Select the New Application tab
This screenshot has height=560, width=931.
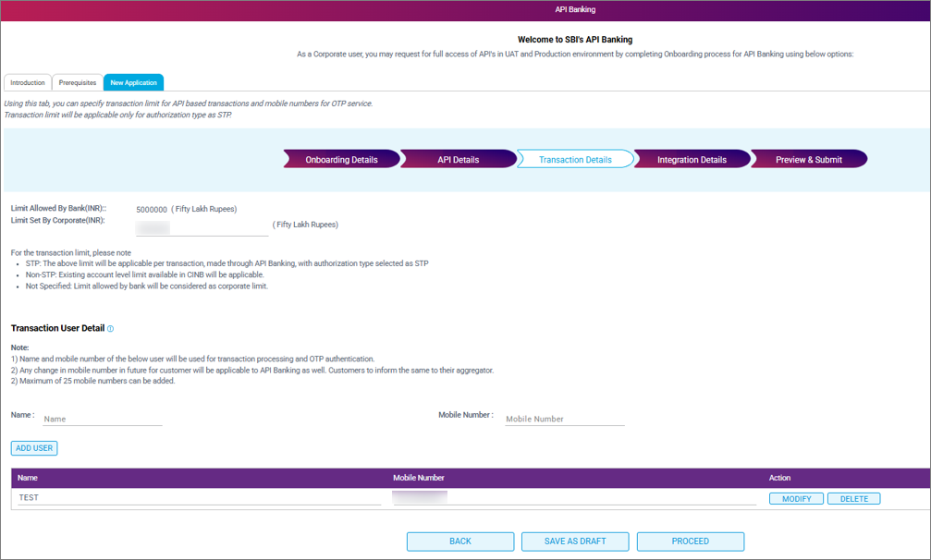pyautogui.click(x=133, y=83)
